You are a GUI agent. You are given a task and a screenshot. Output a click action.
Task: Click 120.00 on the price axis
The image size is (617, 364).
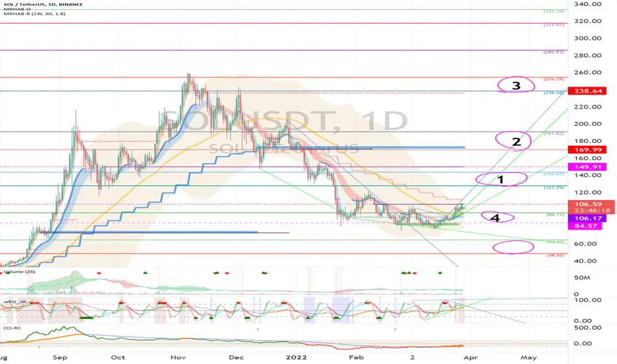(588, 193)
